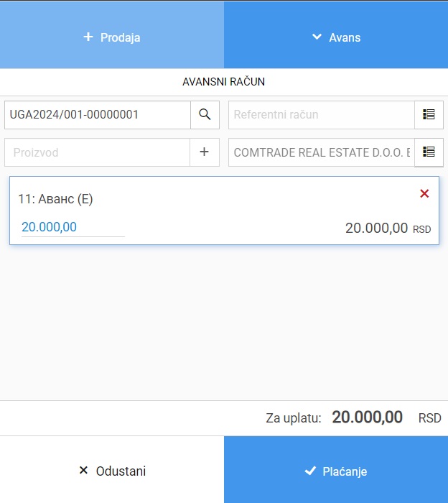448x503 pixels.
Task: Expand the Avans dropdown tab
Action: pyautogui.click(x=336, y=34)
